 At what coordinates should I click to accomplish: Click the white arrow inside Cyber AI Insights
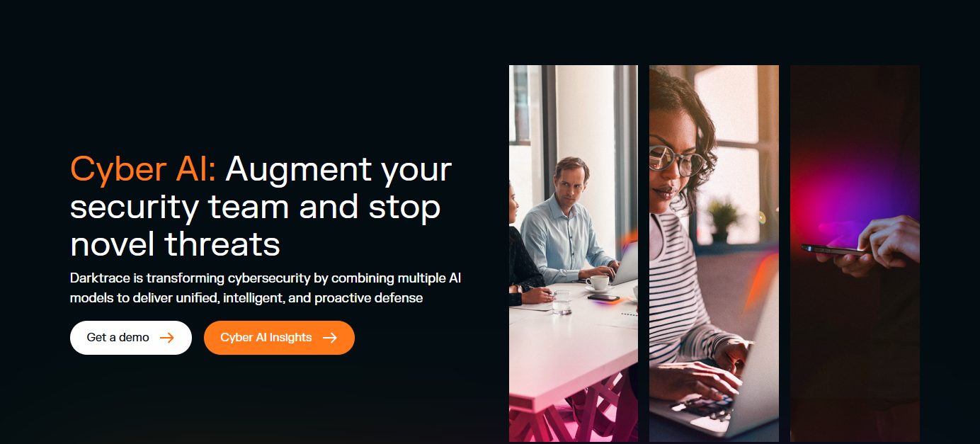(330, 338)
